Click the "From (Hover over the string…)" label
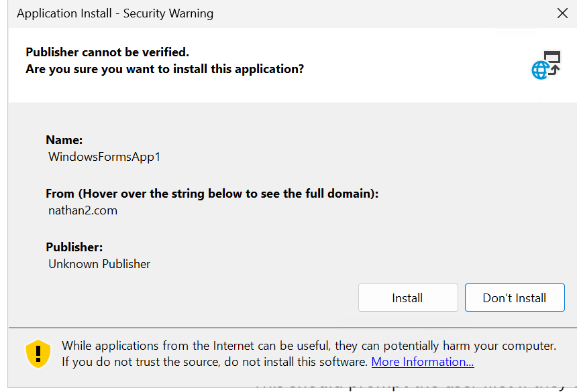This screenshot has height=392, width=577. coord(212,194)
